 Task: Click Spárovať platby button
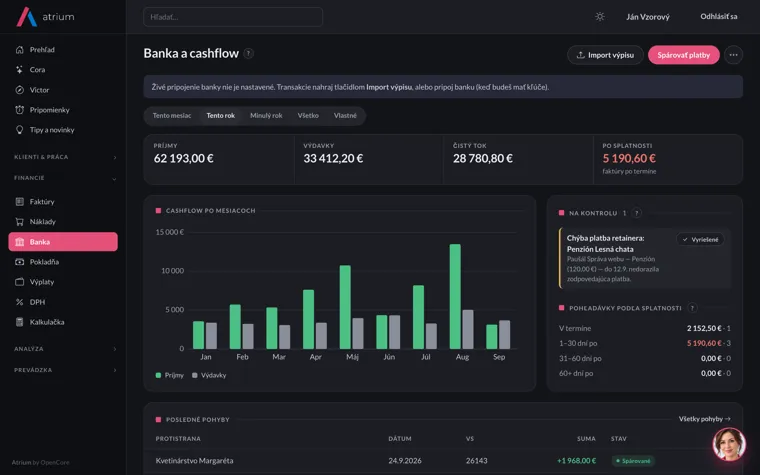point(683,55)
